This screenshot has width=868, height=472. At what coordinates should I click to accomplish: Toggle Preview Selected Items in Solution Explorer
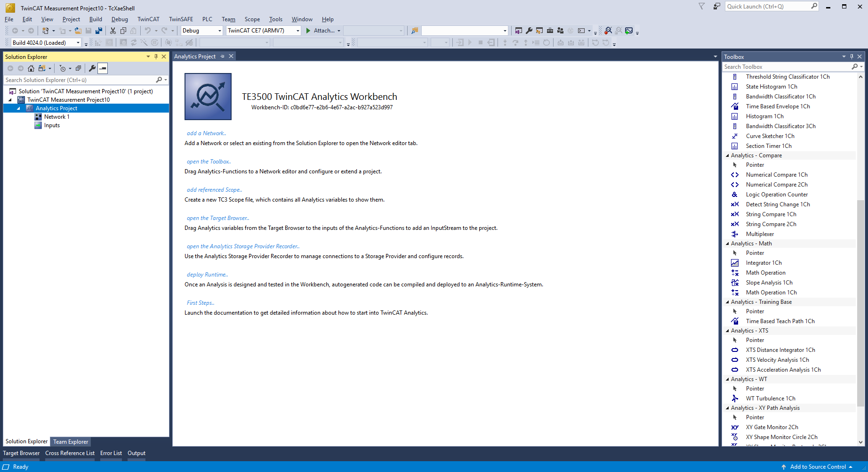click(103, 68)
